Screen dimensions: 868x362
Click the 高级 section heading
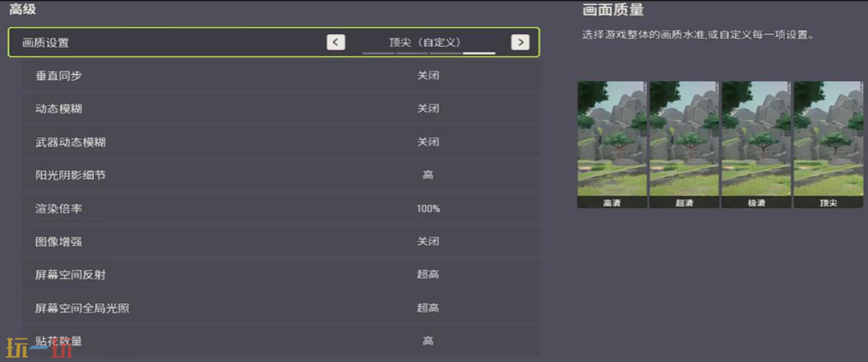pos(22,10)
